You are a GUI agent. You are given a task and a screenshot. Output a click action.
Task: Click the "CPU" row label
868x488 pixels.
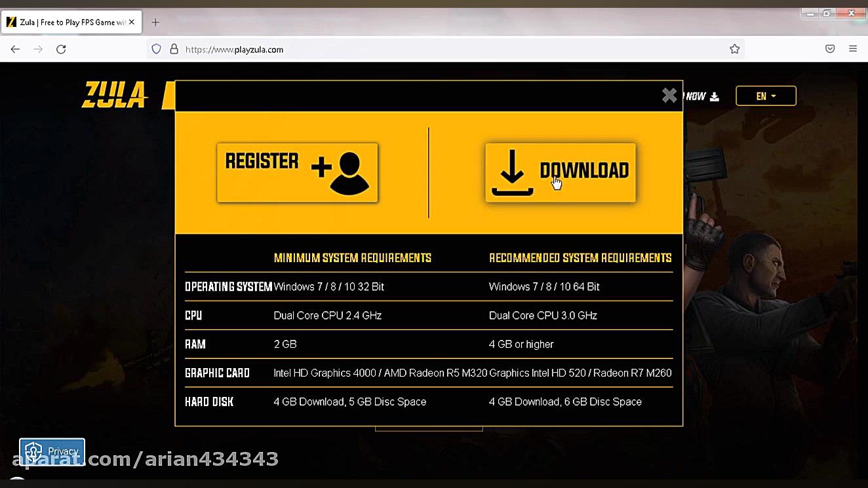[x=193, y=316]
